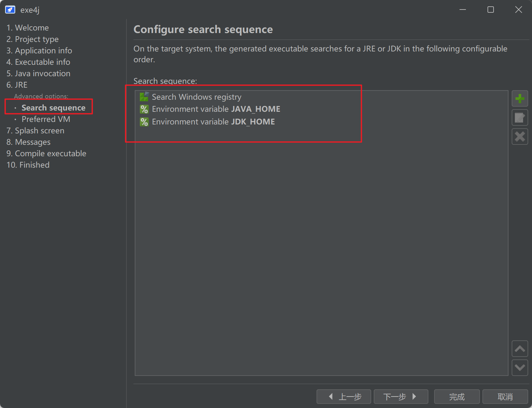Click the 下一步 next button

point(400,397)
